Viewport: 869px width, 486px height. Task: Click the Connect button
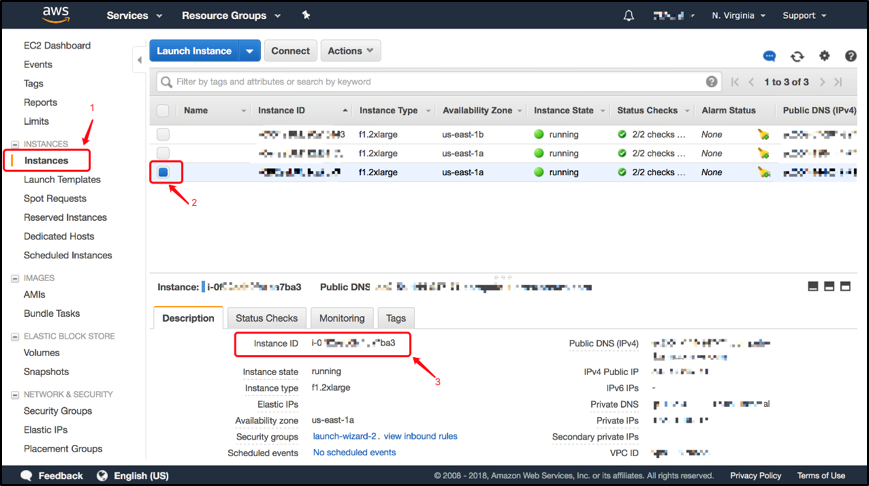coord(290,50)
